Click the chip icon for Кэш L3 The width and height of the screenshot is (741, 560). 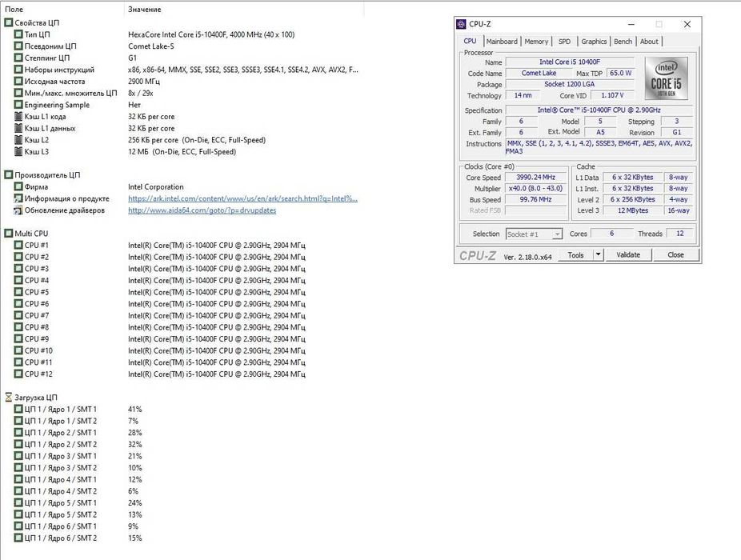pyautogui.click(x=18, y=151)
